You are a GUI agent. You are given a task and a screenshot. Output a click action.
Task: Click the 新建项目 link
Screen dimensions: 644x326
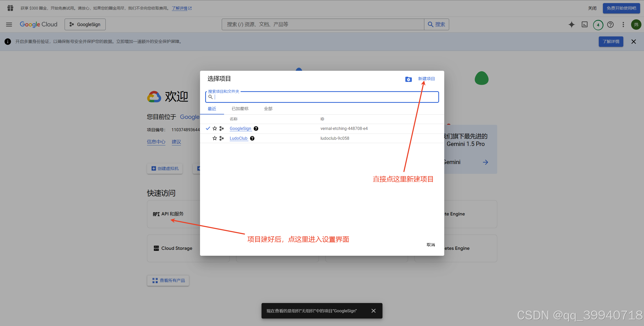click(x=426, y=79)
